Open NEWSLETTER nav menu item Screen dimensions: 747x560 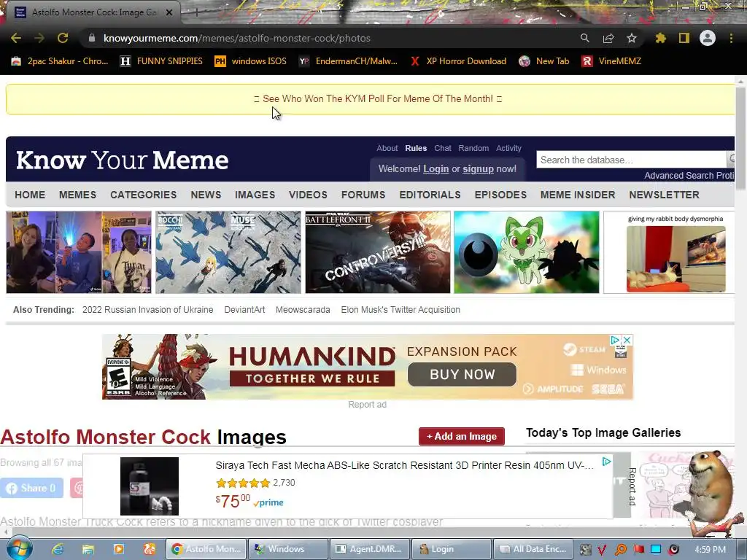[x=664, y=195]
